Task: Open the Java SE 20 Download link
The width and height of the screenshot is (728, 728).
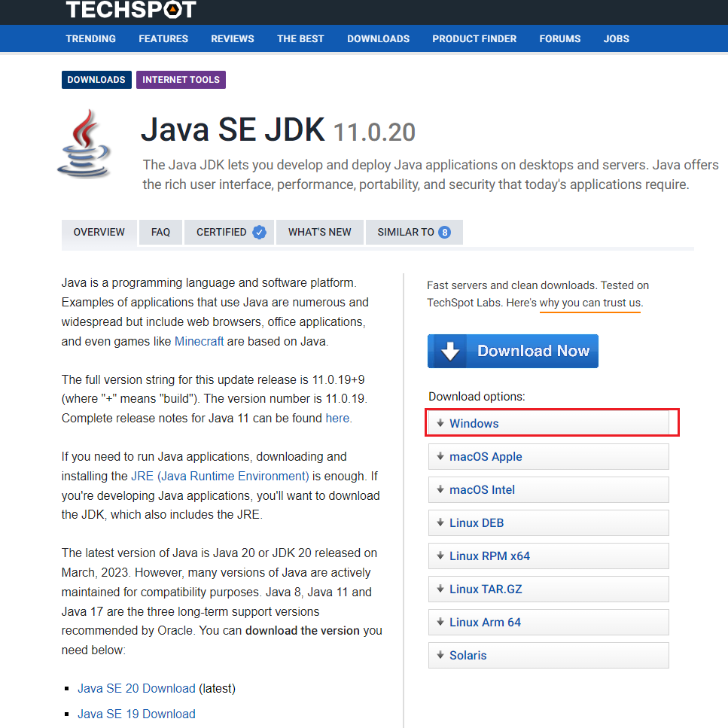Action: pos(136,688)
